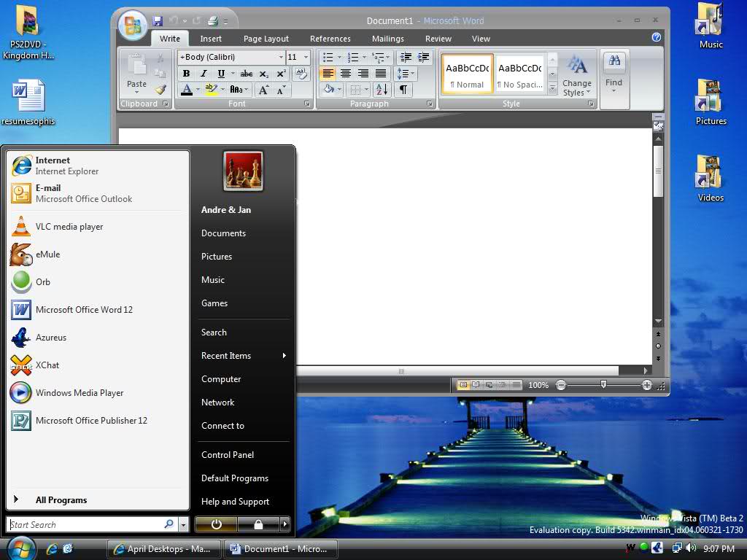The width and height of the screenshot is (747, 560).
Task: Click the power button in Start menu
Action: (216, 524)
